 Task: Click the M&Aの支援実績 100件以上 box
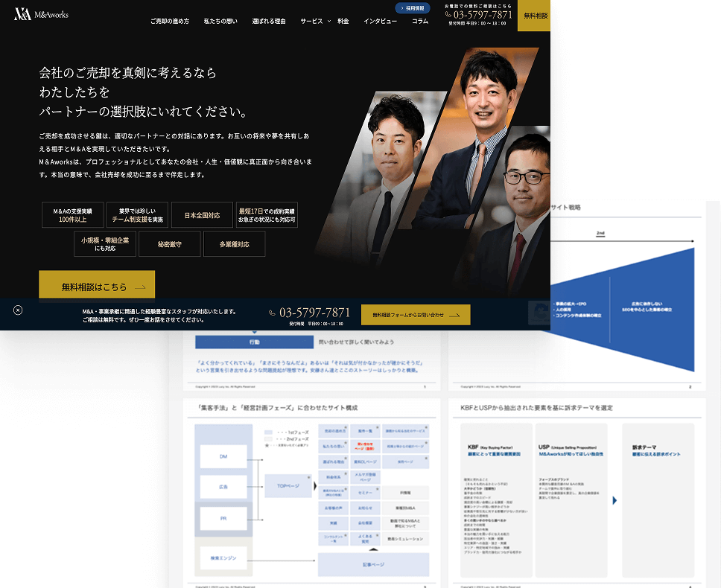[72, 215]
